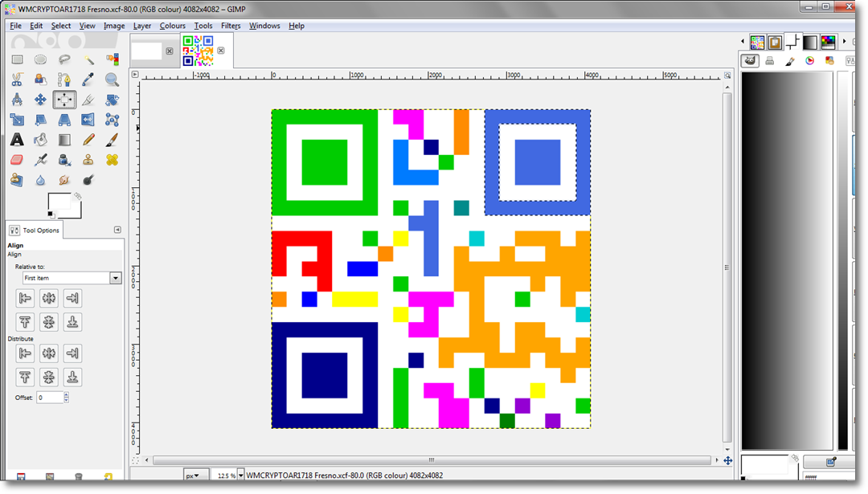Select the Heal bandage tool
Screen dimensions: 868x494
tap(113, 160)
